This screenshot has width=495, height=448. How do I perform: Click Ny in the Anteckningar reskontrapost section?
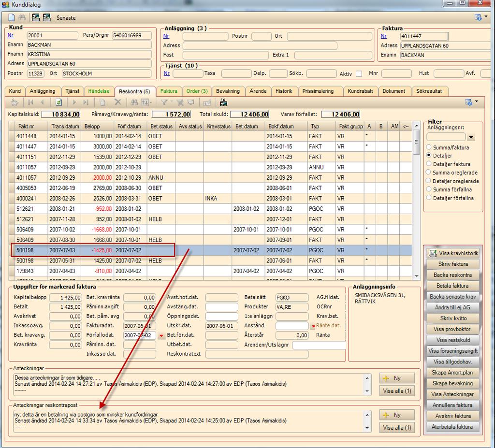[397, 415]
